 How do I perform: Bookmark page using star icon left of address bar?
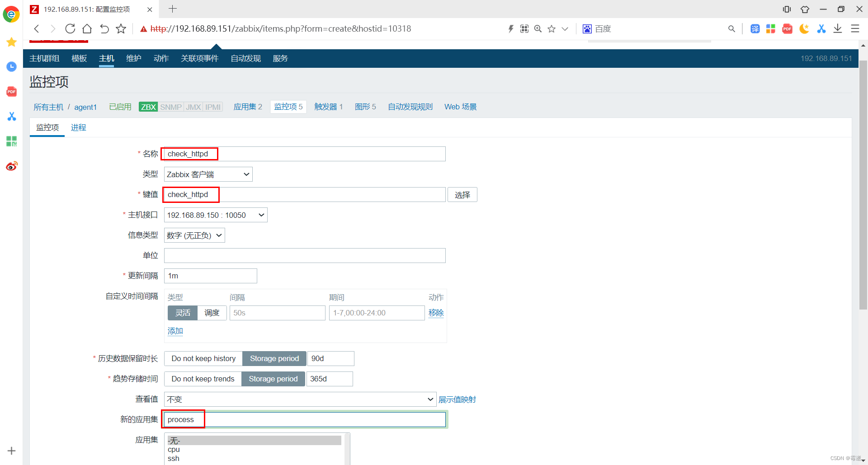click(x=121, y=29)
